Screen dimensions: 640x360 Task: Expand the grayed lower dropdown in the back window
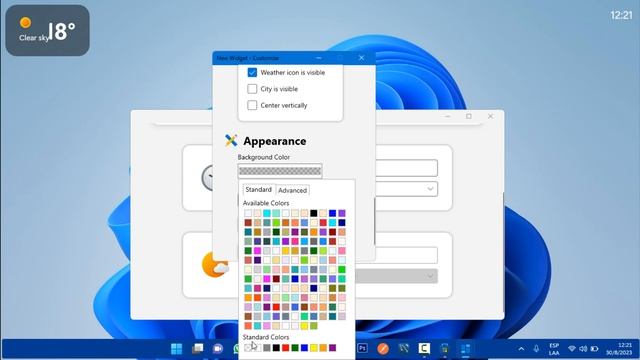coord(430,276)
